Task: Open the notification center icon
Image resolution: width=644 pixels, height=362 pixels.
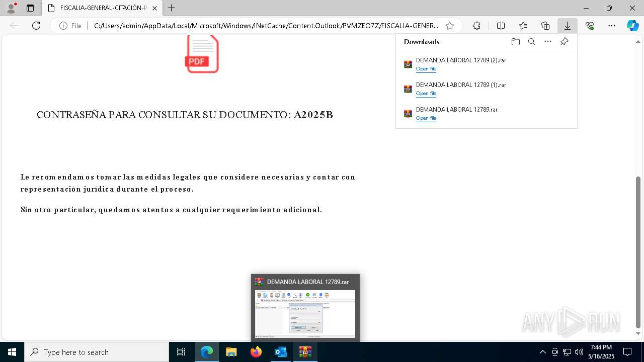Action: 627,352
